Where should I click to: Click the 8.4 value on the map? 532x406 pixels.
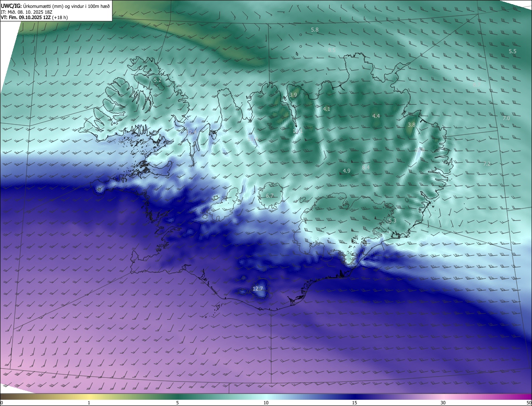(x=366, y=167)
